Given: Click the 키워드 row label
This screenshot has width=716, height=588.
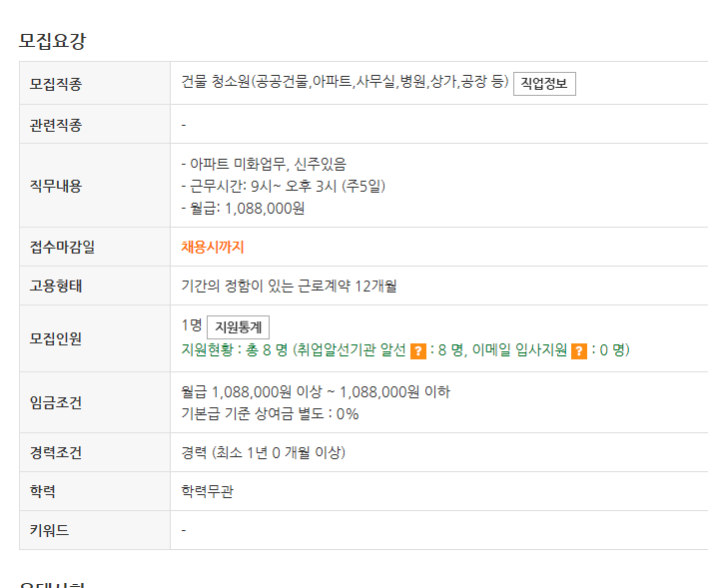Looking at the screenshot, I should (49, 530).
